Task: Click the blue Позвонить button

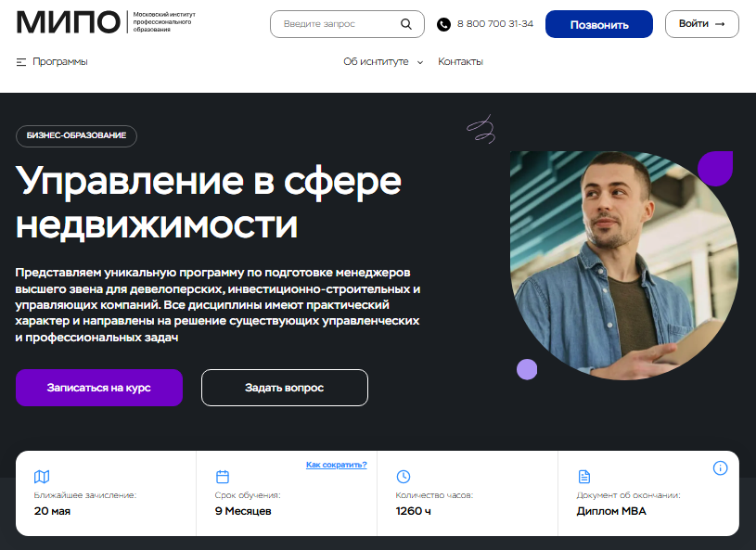Action: point(599,24)
